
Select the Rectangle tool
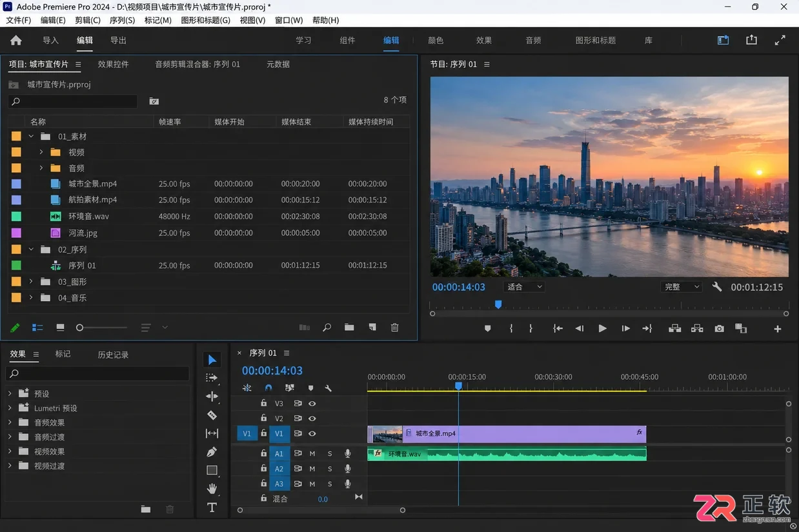coord(212,470)
